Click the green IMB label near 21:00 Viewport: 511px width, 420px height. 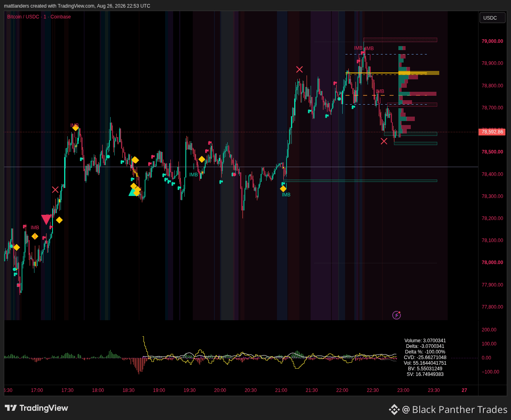286,195
